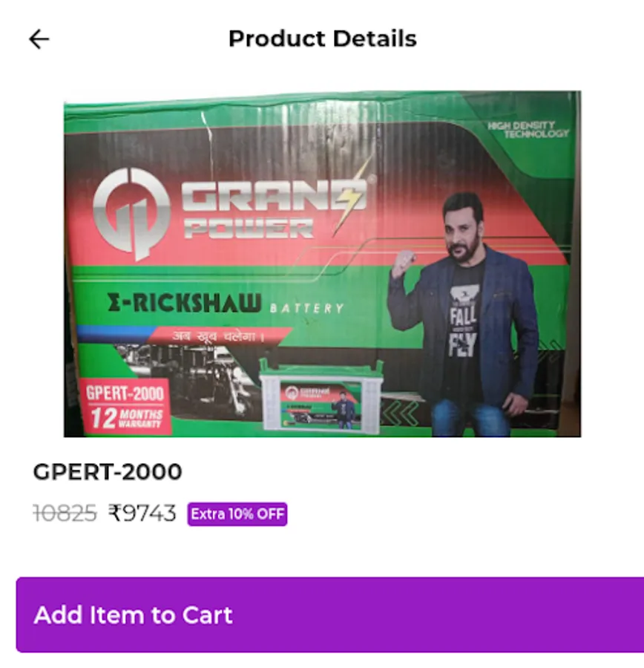
Task: Tap the discounted price ₹9743
Action: click(x=142, y=513)
